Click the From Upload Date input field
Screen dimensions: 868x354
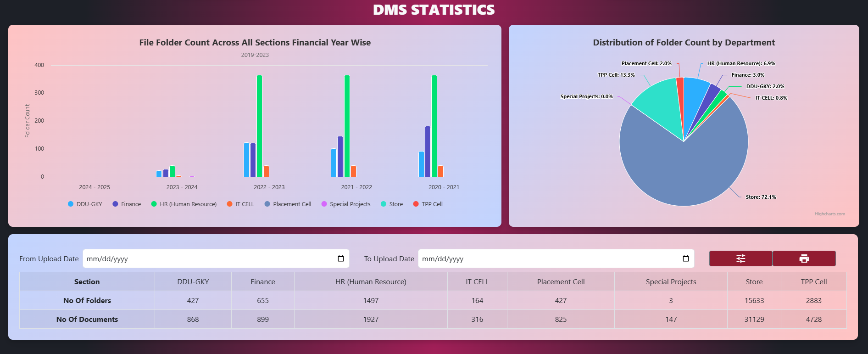[x=216, y=258]
